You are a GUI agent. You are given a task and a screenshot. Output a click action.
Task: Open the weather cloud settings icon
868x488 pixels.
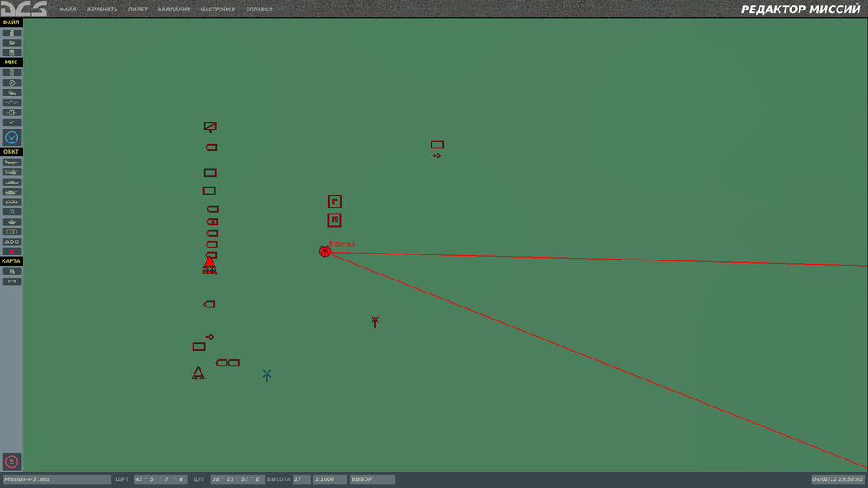[11, 93]
